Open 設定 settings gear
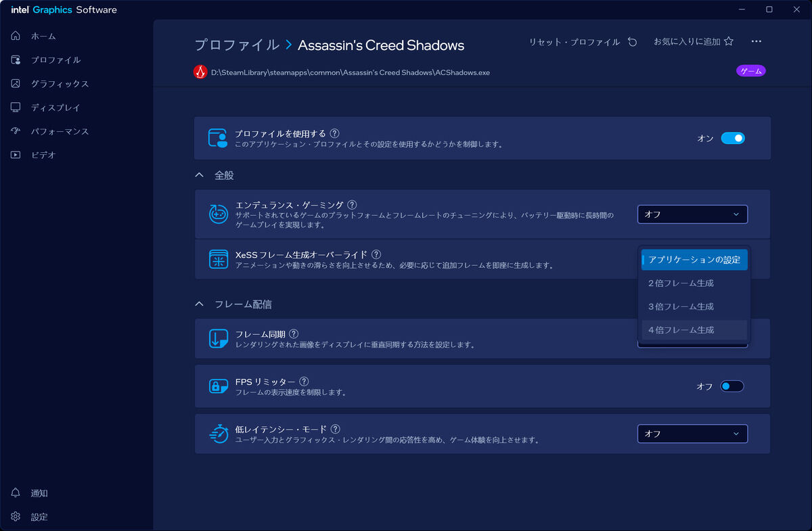812x531 pixels. [x=16, y=517]
